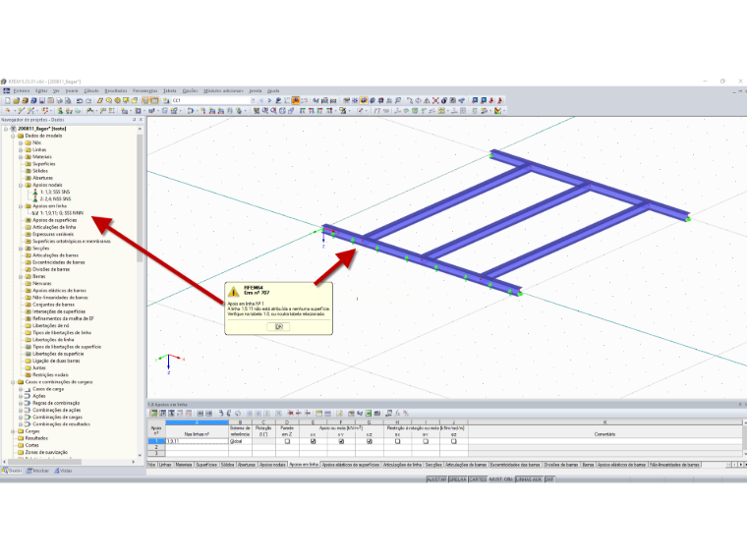747x560 pixels.
Task: Select the Casos de carga tree item
Action: (48, 389)
